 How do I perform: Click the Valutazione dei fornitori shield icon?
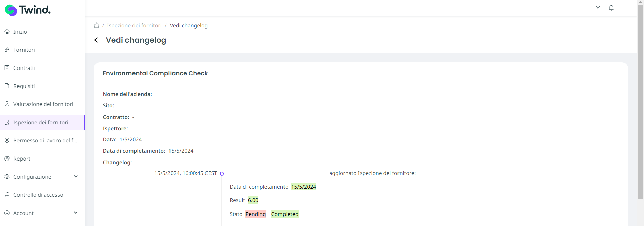click(7, 104)
